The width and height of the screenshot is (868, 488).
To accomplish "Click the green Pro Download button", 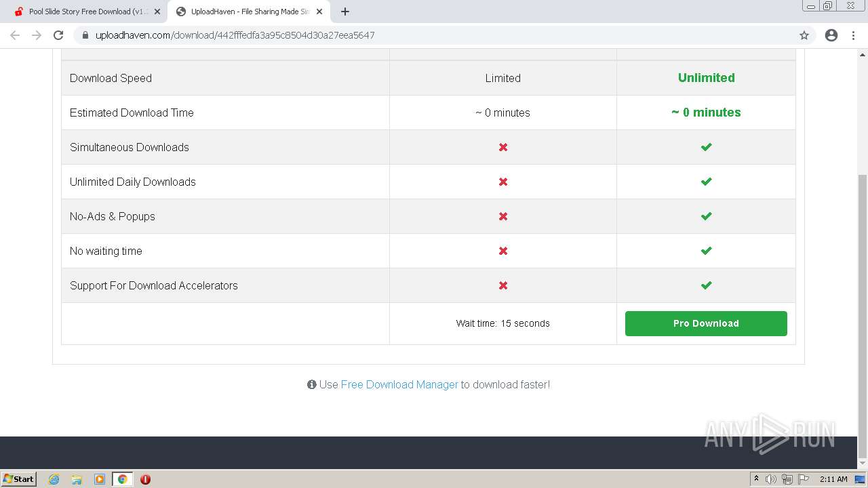I will click(706, 323).
